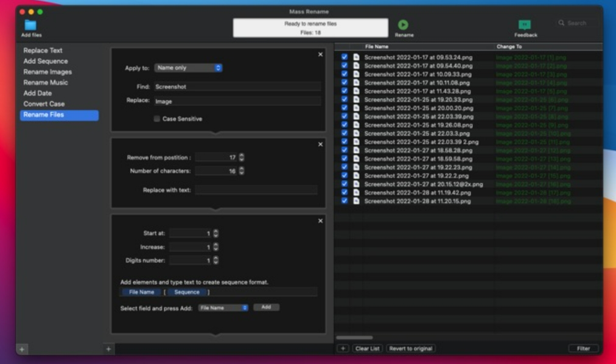Image resolution: width=616 pixels, height=364 pixels.
Task: Adjust the Digits number stepper
Action: [215, 261]
